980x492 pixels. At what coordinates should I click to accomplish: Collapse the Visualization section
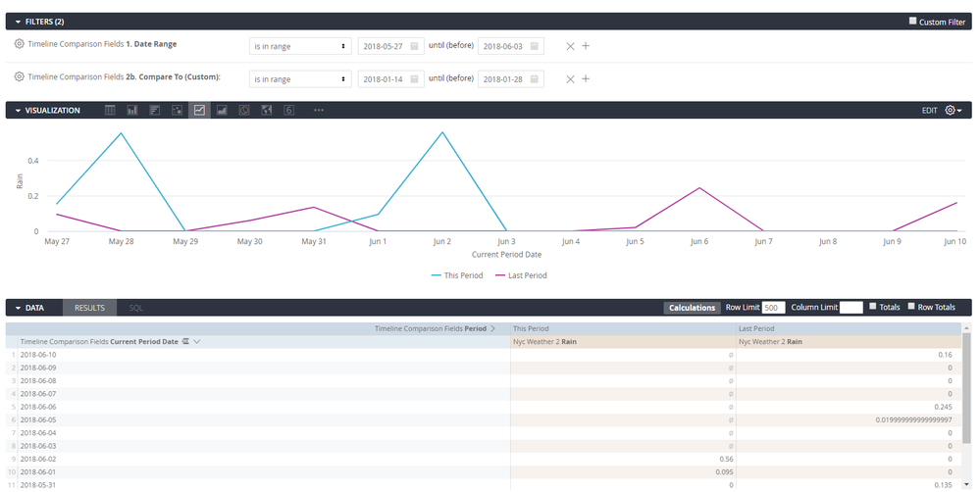[18, 111]
